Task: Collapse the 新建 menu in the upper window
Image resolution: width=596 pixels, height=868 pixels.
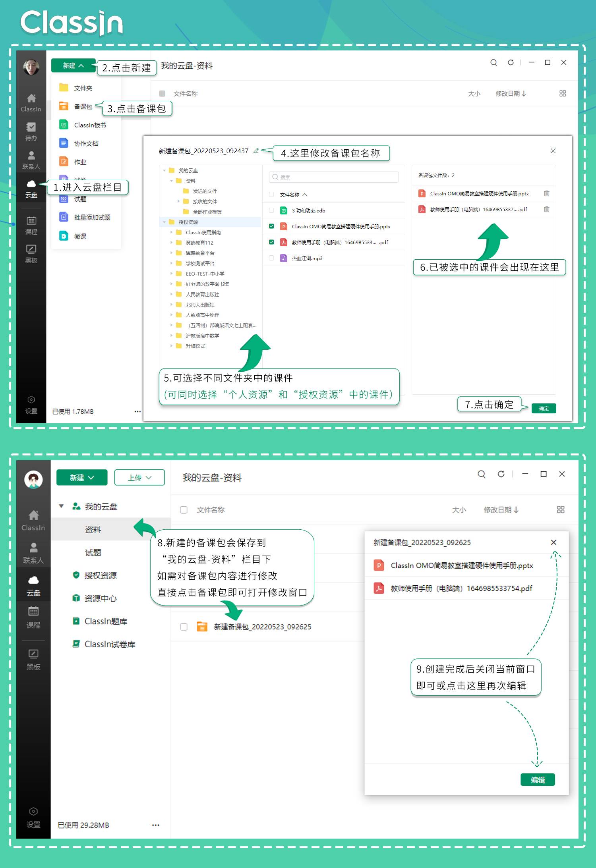Action: 74,66
